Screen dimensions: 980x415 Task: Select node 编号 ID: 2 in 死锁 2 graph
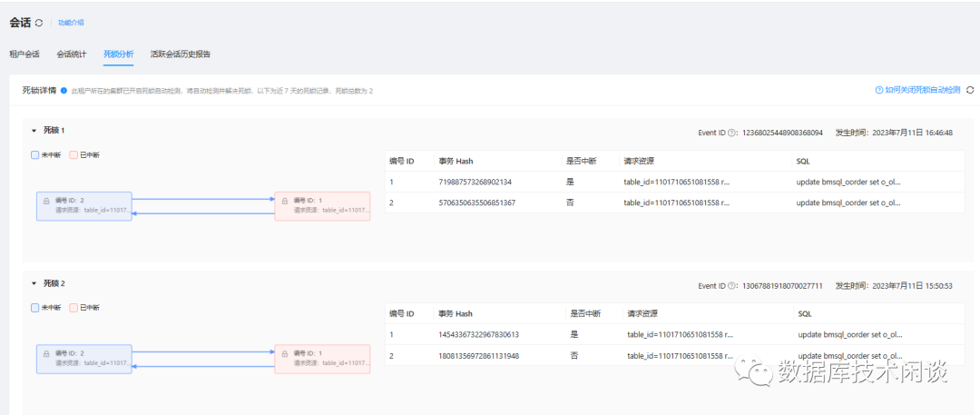pos(83,359)
